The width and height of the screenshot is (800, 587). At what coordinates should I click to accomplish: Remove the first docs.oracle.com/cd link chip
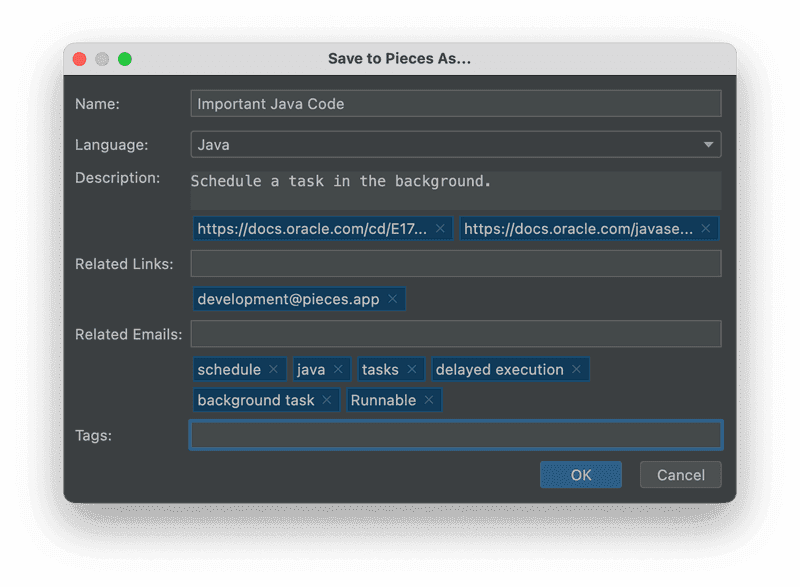[440, 229]
